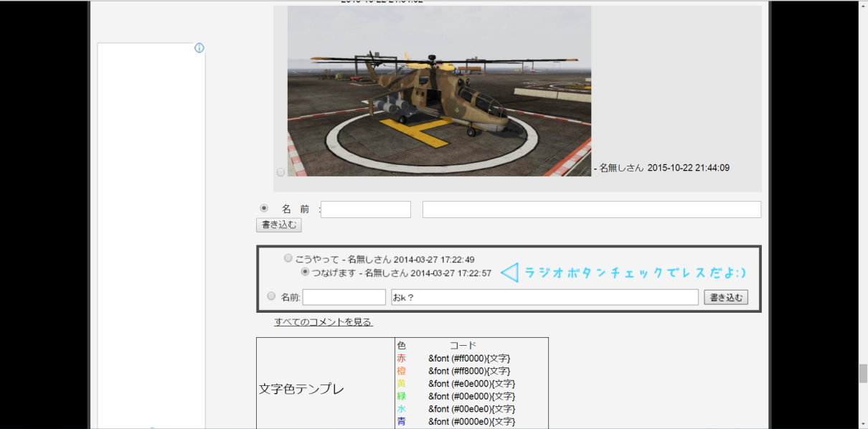The image size is (868, 429).
Task: Click the red 赤 color label
Action: (401, 358)
